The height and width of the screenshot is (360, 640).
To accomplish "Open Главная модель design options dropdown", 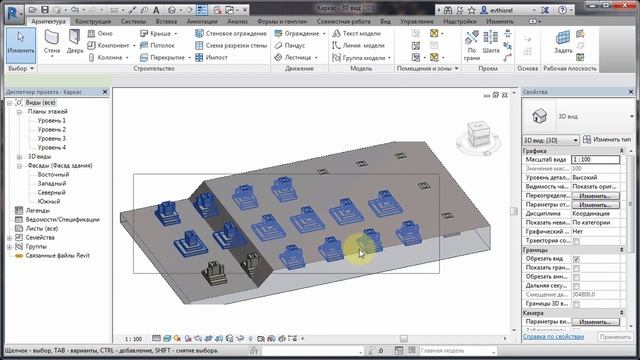I will click(x=457, y=351).
